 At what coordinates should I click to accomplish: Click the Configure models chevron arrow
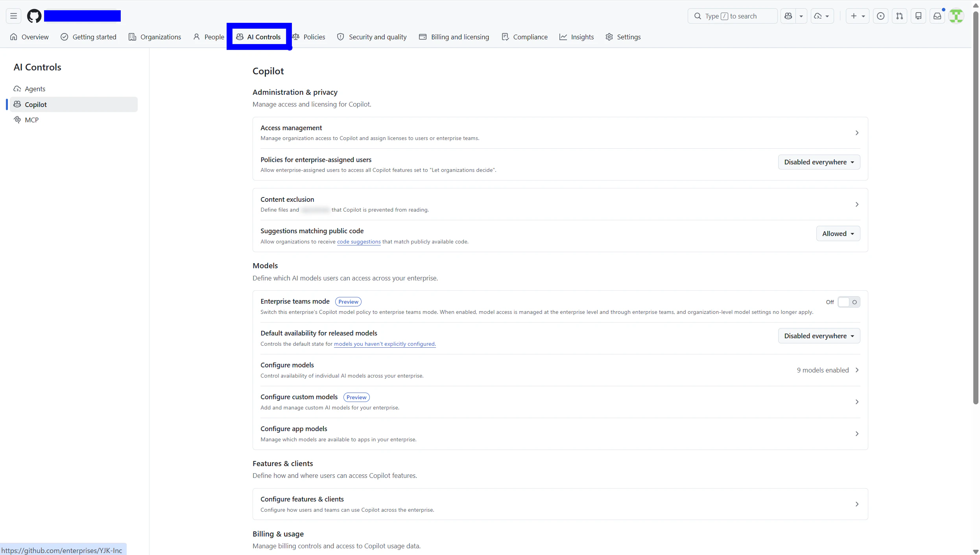[x=857, y=370]
